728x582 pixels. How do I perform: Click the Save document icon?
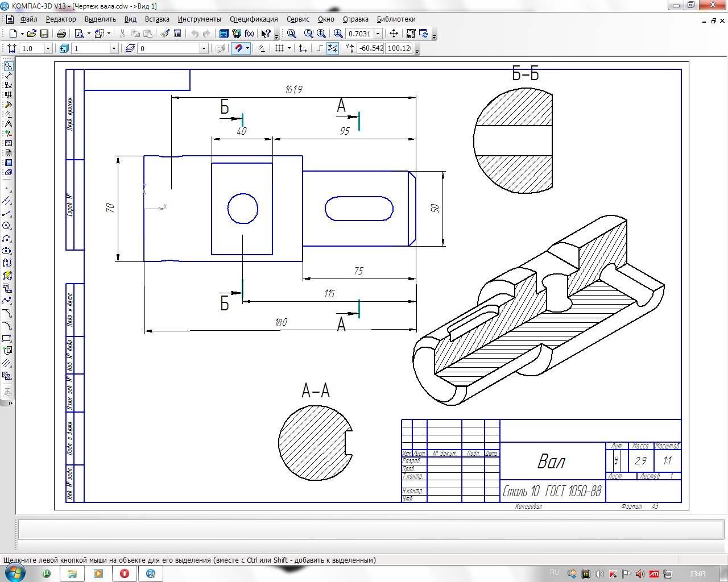[x=44, y=34]
